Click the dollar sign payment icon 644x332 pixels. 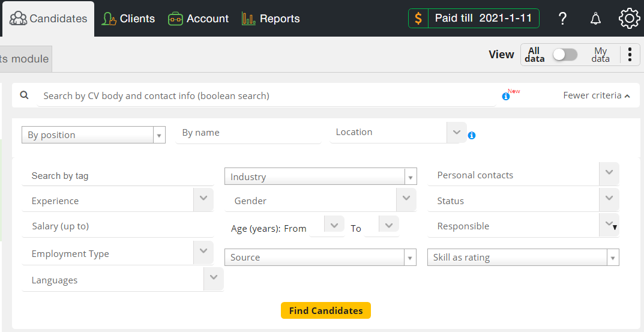pos(418,19)
